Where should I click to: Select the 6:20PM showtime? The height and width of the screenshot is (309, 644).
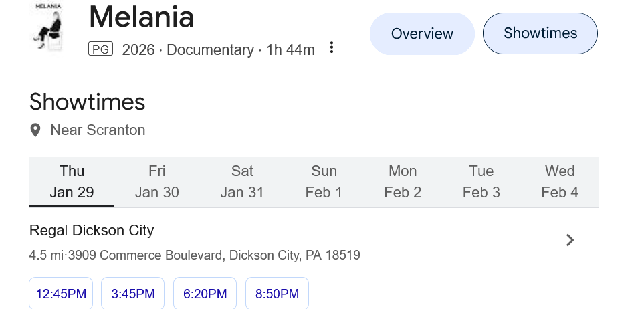tap(205, 294)
